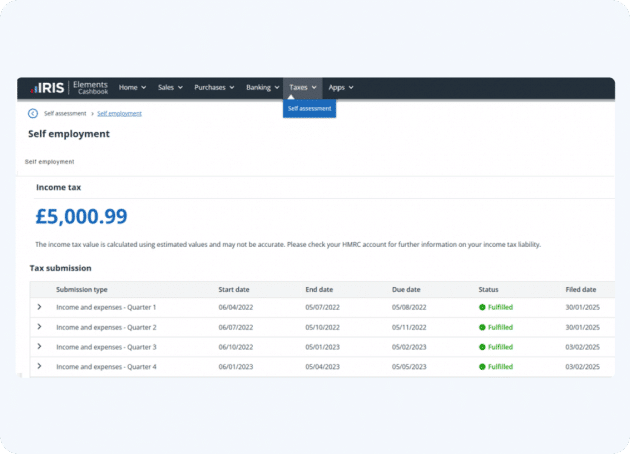Viewport: 630px width, 454px height.
Task: Click end date 05/10/2022
Action: [x=322, y=327]
